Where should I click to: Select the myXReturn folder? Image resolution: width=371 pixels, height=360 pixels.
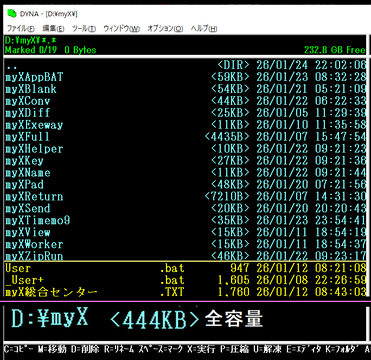tap(185, 196)
